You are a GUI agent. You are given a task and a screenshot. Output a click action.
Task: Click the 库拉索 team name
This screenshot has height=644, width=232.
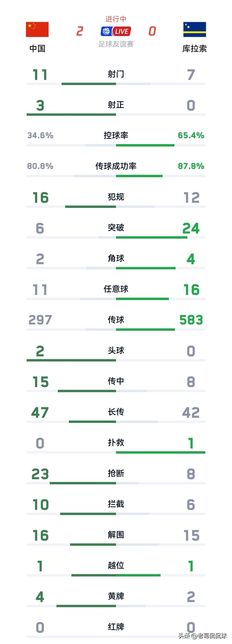pos(195,48)
